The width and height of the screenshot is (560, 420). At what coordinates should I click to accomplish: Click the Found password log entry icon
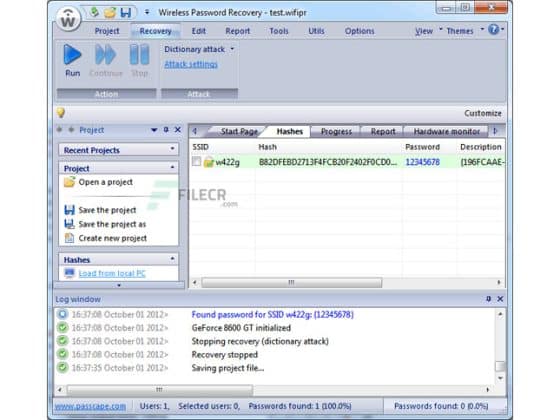[62, 314]
